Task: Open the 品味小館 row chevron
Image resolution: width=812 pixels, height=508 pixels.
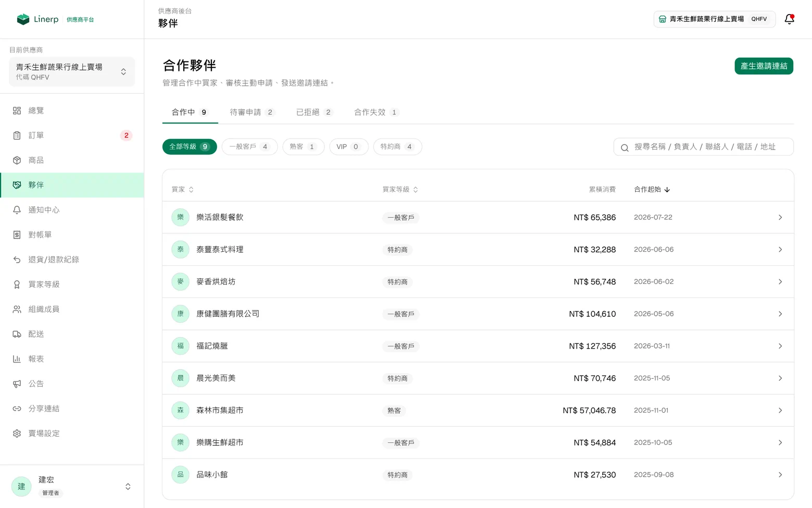Action: (780, 475)
